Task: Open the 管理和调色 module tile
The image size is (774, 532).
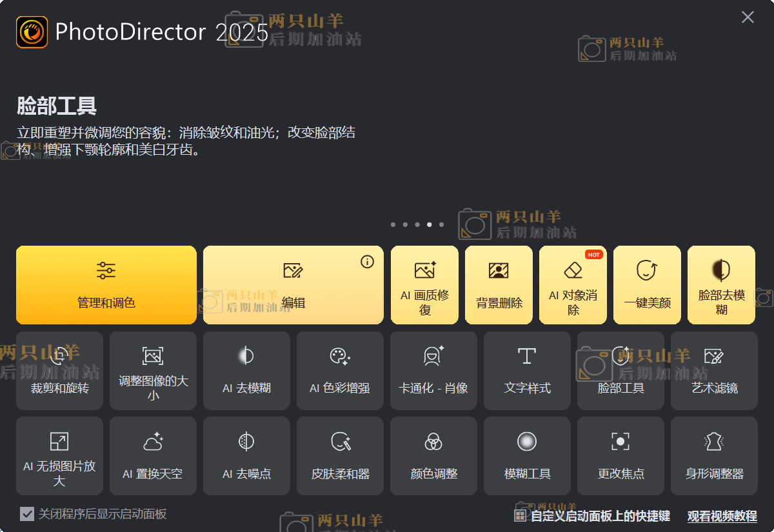Action: click(x=106, y=284)
